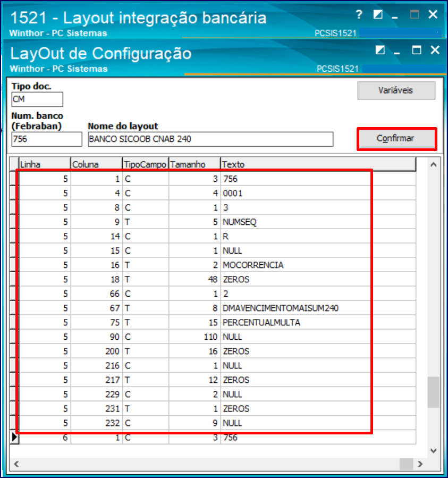Edit the Nome do layout field

210,139
